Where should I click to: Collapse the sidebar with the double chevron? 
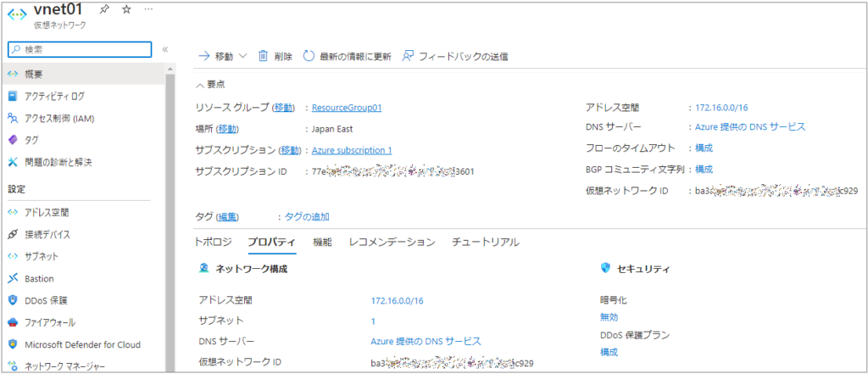(x=165, y=49)
